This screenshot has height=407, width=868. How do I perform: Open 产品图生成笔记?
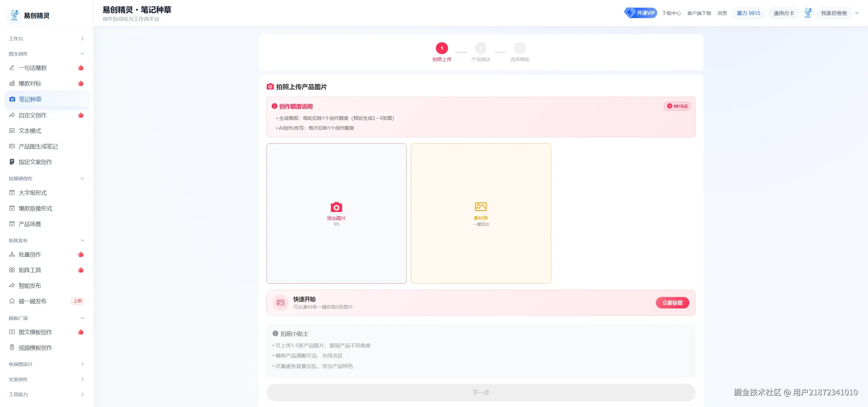click(x=38, y=146)
